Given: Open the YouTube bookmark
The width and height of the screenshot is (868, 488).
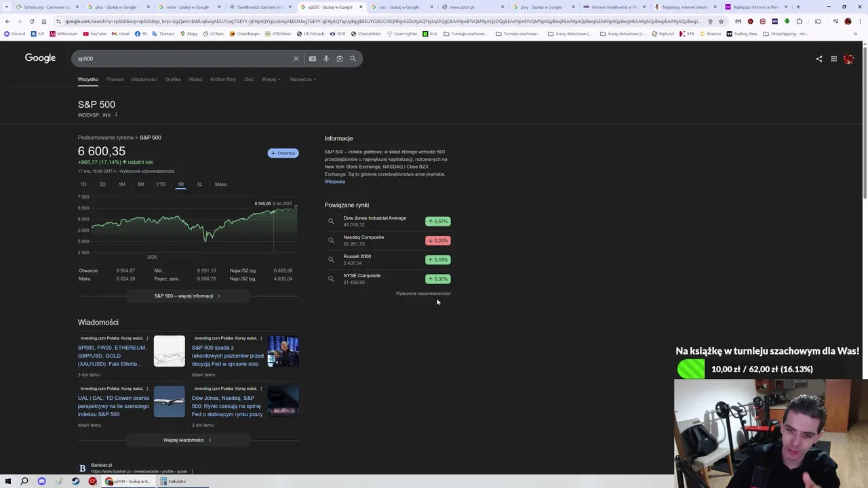Looking at the screenshot, I should [94, 33].
